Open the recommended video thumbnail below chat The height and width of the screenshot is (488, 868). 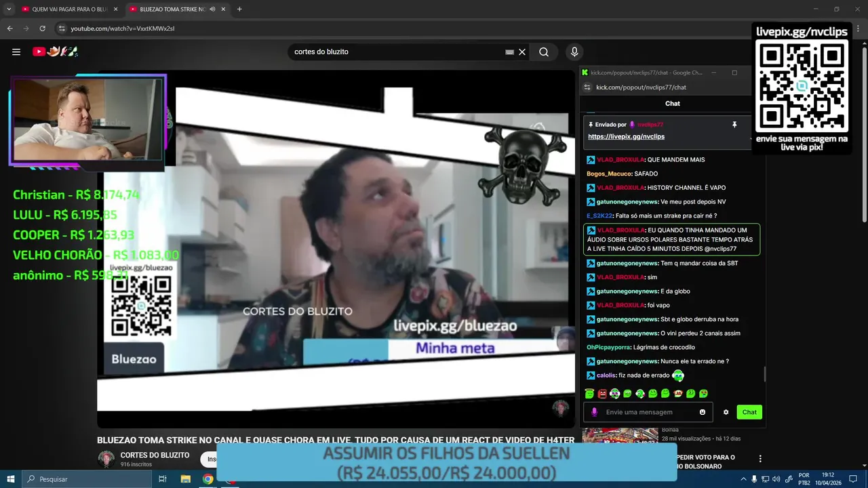tap(620, 435)
